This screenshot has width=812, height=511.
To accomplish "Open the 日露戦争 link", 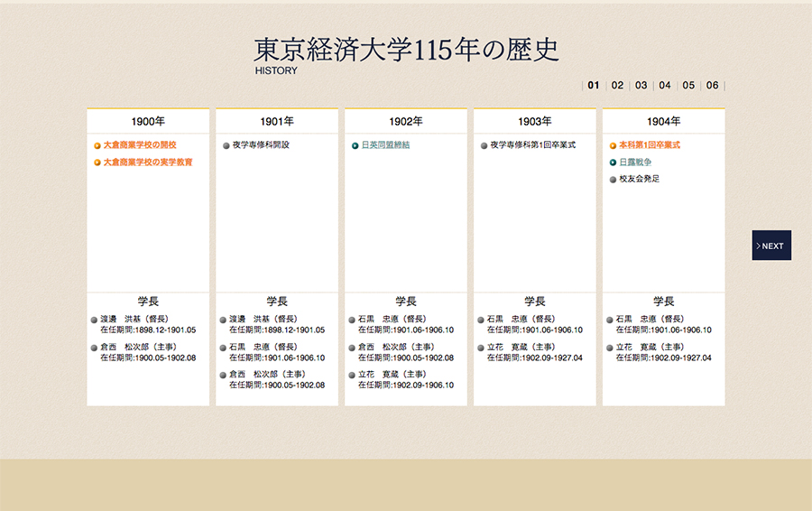I will click(x=635, y=163).
